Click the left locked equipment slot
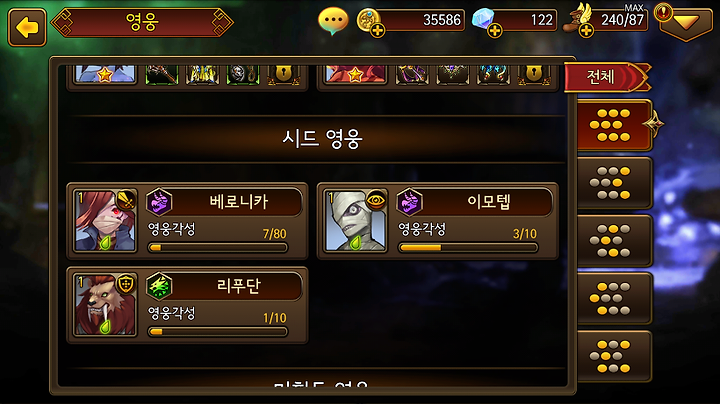The height and width of the screenshot is (404, 720). [283, 75]
